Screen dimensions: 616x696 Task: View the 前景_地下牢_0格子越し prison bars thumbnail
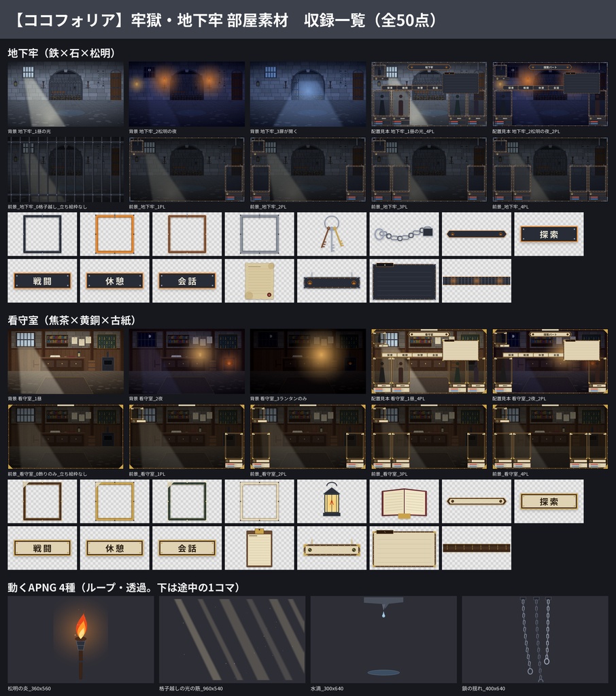pyautogui.click(x=66, y=169)
